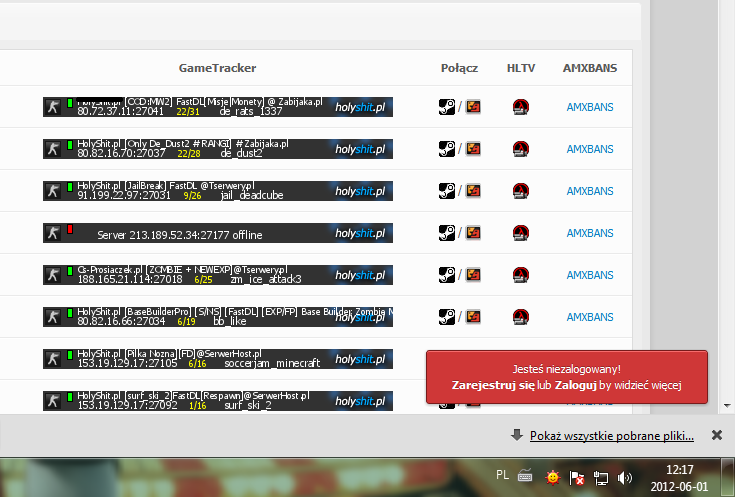The height and width of the screenshot is (498, 737).
Task: Open HLTV for the offline server row
Action: 520,233
